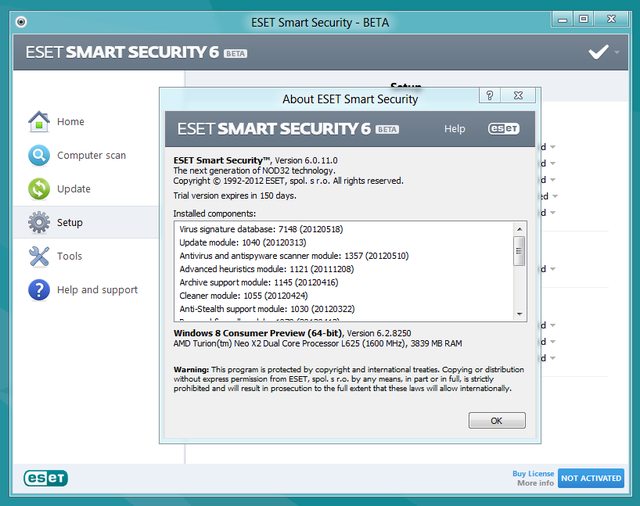
Task: Minimize the ESET Smart Security window
Action: [563, 19]
